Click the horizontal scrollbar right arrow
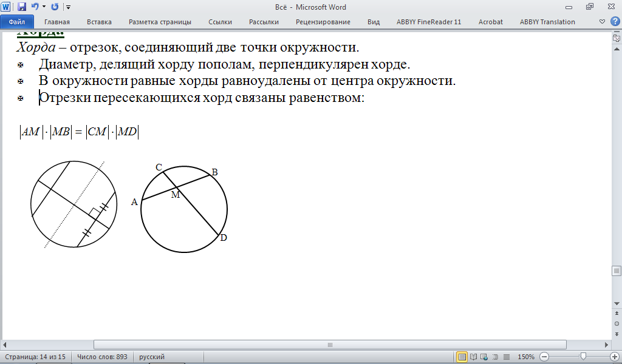622x364 pixels. click(x=607, y=345)
